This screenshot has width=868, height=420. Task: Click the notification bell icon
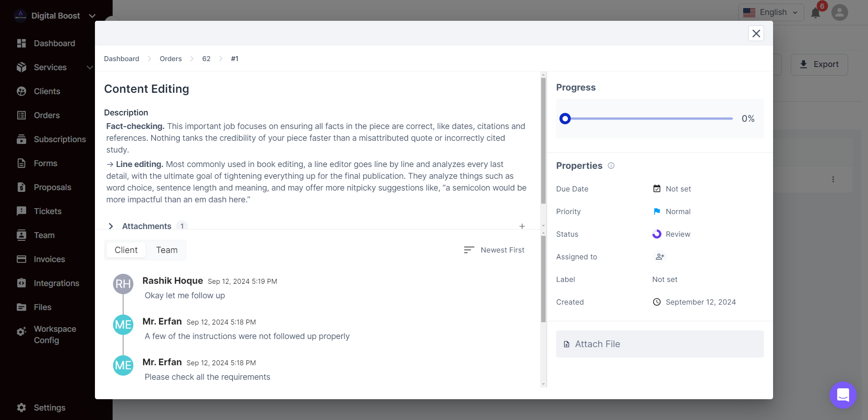pos(816,13)
